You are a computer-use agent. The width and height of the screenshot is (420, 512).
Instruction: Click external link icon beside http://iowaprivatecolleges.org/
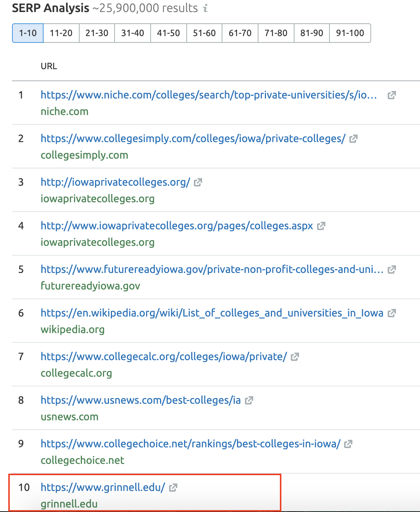tap(198, 182)
